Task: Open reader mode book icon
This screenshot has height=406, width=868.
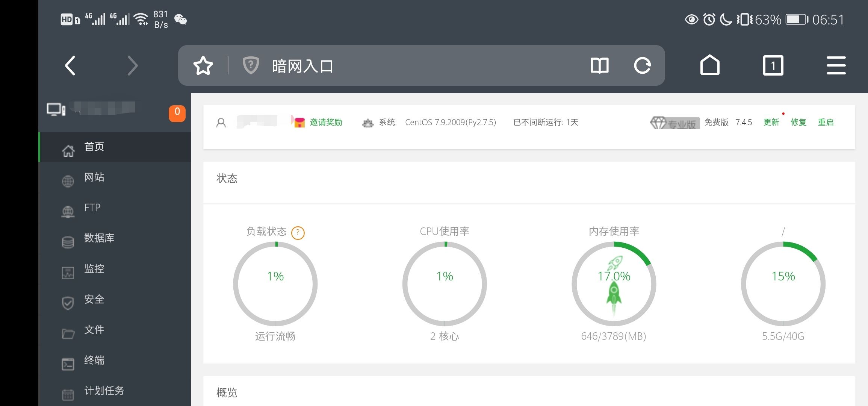Action: (x=599, y=66)
